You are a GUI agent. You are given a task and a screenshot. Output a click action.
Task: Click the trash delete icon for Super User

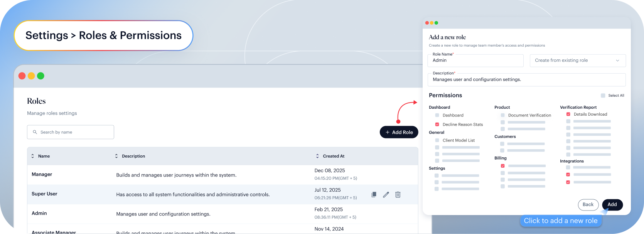coord(398,195)
